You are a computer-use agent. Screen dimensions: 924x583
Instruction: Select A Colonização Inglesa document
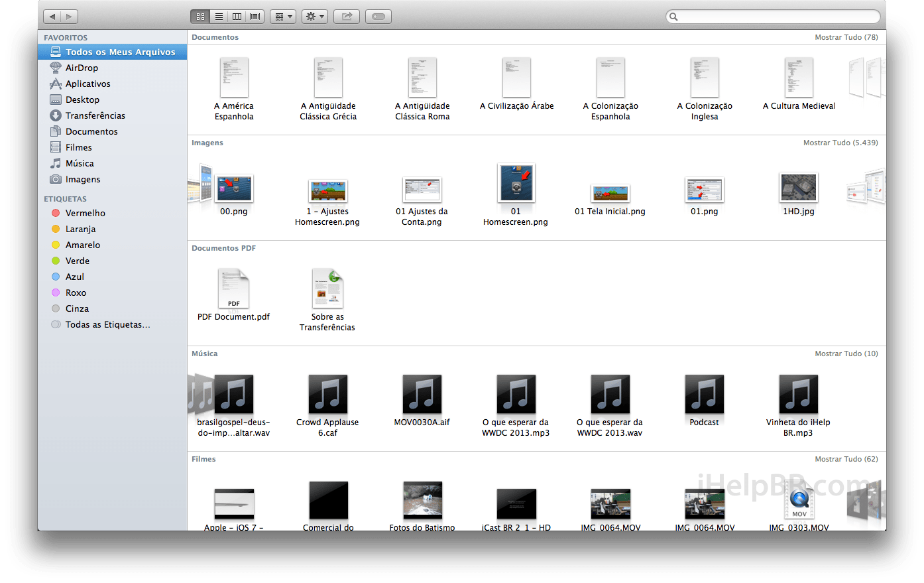click(705, 88)
